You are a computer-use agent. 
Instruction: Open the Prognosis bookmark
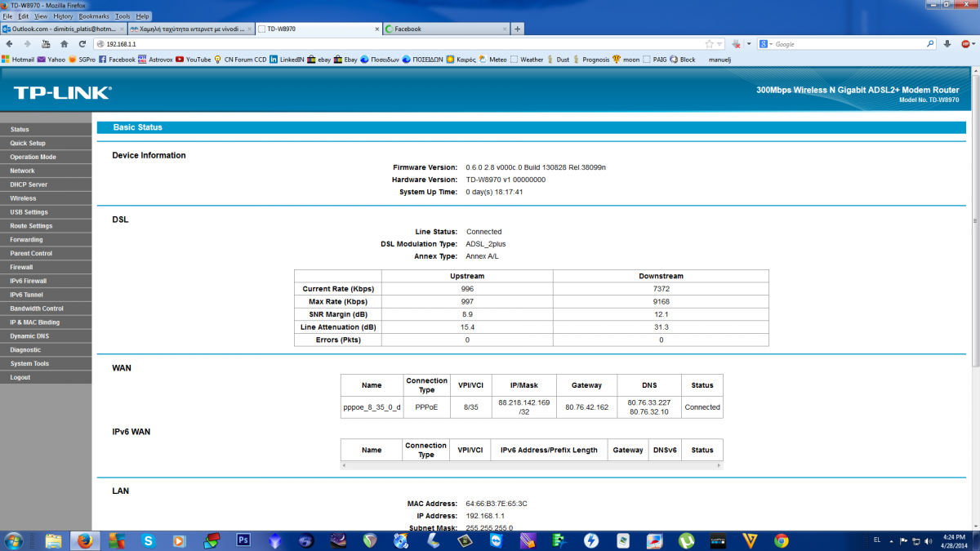click(x=591, y=60)
